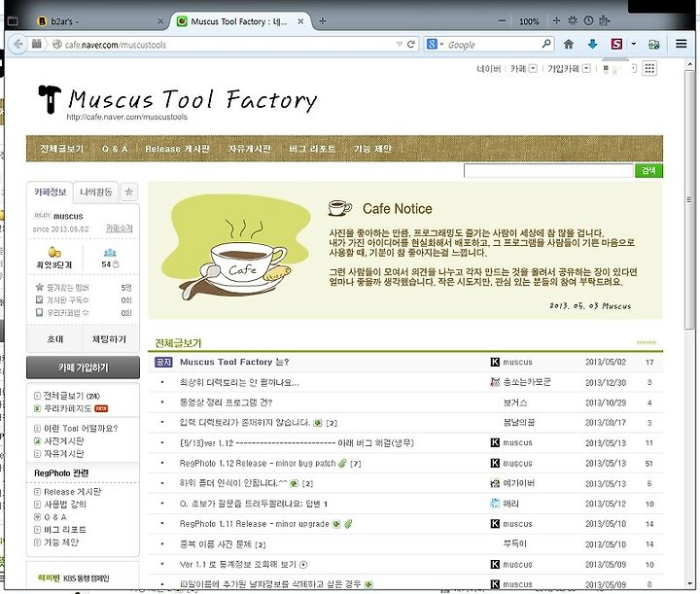Open Q & A in the brown menu bar
This screenshot has width=700, height=594.
pos(115,149)
